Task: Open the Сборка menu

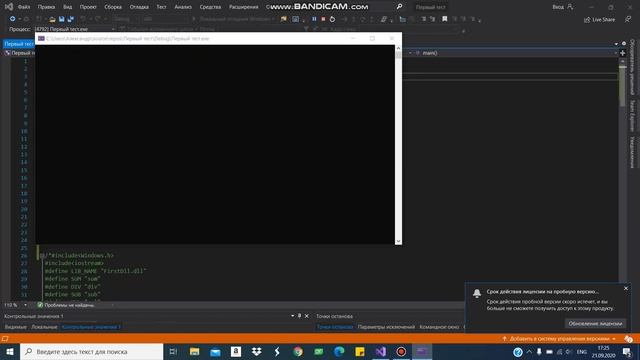Action: [113, 7]
